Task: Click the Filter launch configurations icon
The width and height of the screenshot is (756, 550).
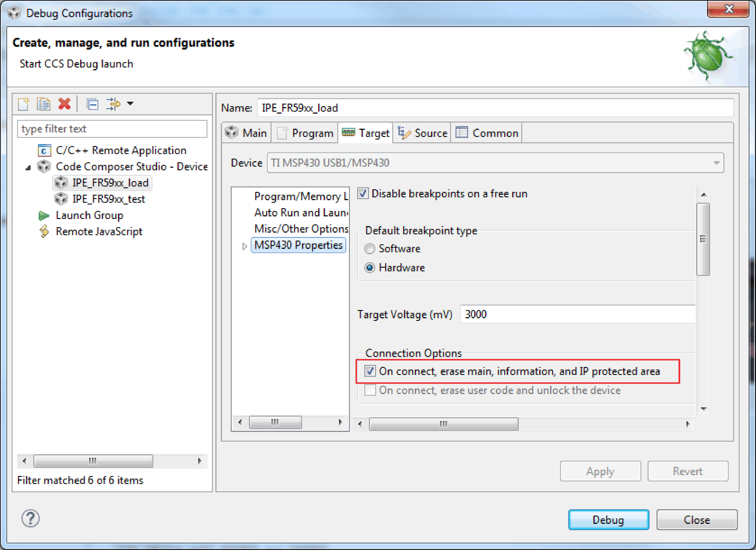Action: point(113,104)
